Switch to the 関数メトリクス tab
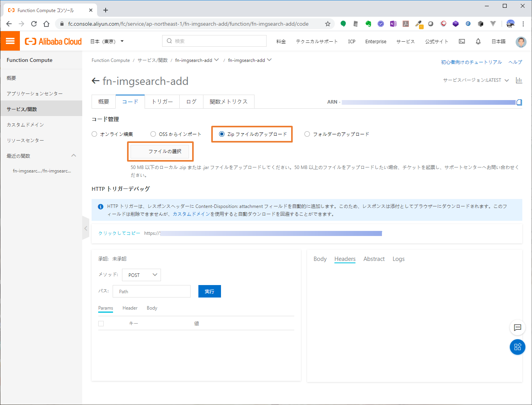Image resolution: width=532 pixels, height=405 pixels. click(228, 102)
